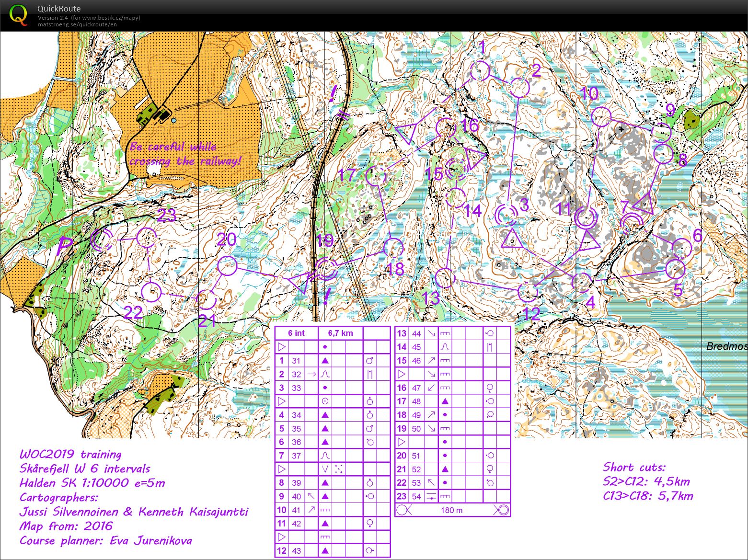Click 'Halden SK 1:10000 e=5m' scale line
The width and height of the screenshot is (748, 560).
[92, 483]
